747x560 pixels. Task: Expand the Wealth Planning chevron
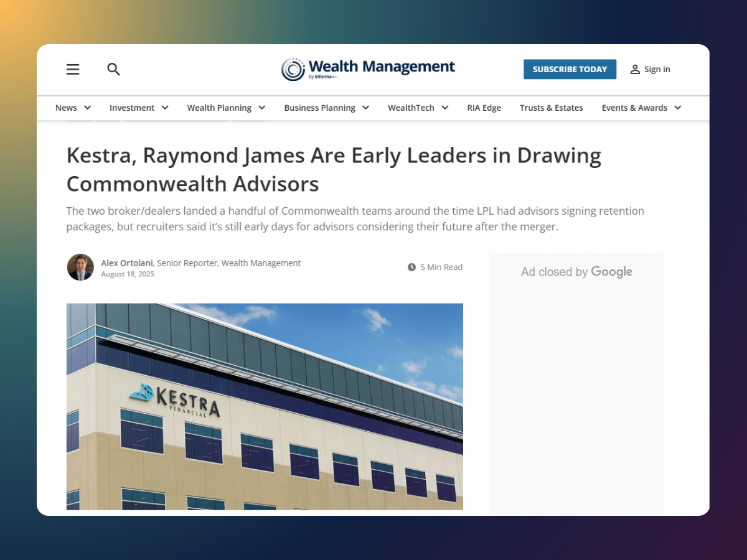pyautogui.click(x=262, y=108)
